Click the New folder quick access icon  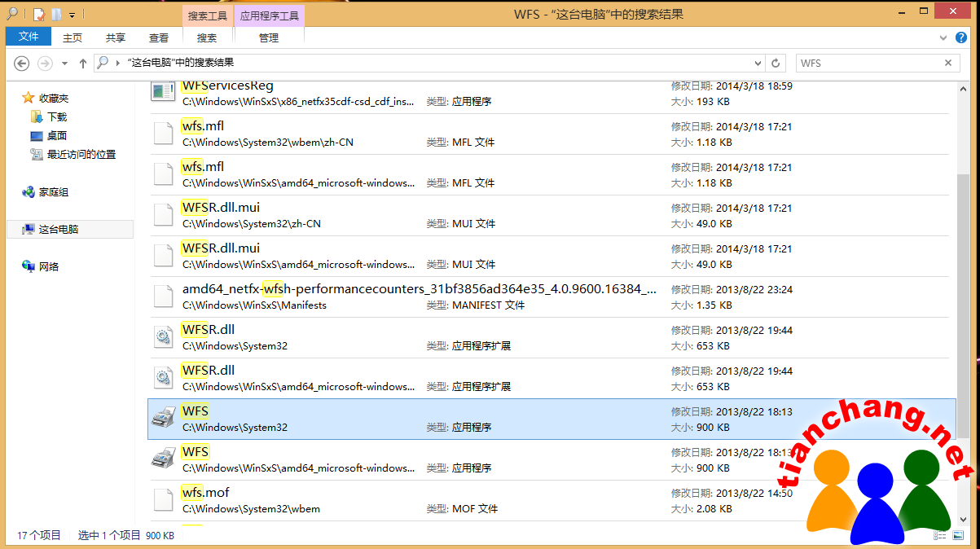coord(56,14)
